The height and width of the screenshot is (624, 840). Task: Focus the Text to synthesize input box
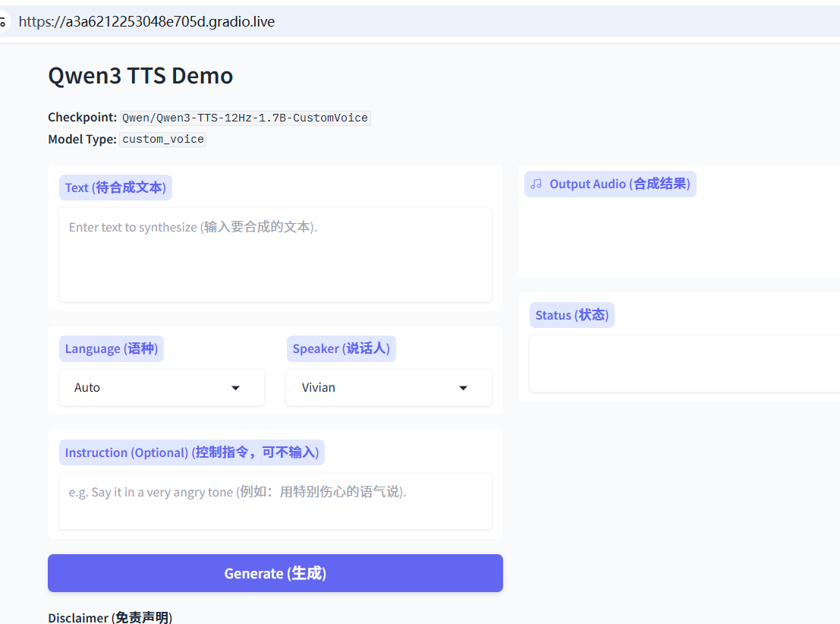coord(275,254)
